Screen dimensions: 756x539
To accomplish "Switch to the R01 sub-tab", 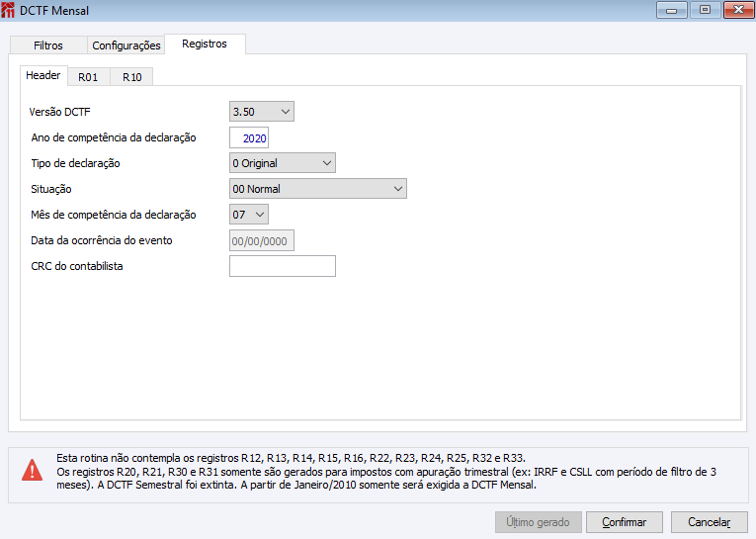I will coord(88,77).
